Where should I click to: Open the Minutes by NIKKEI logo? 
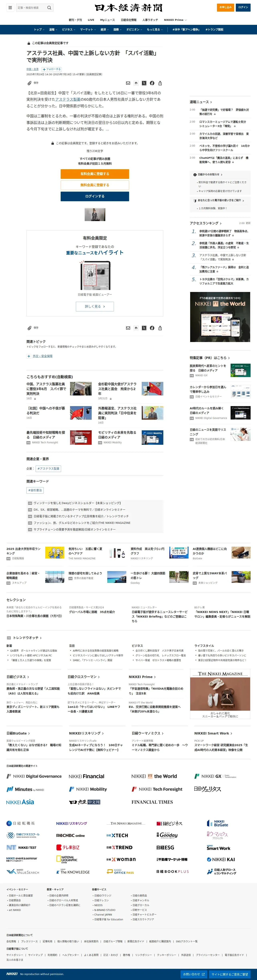25,789
